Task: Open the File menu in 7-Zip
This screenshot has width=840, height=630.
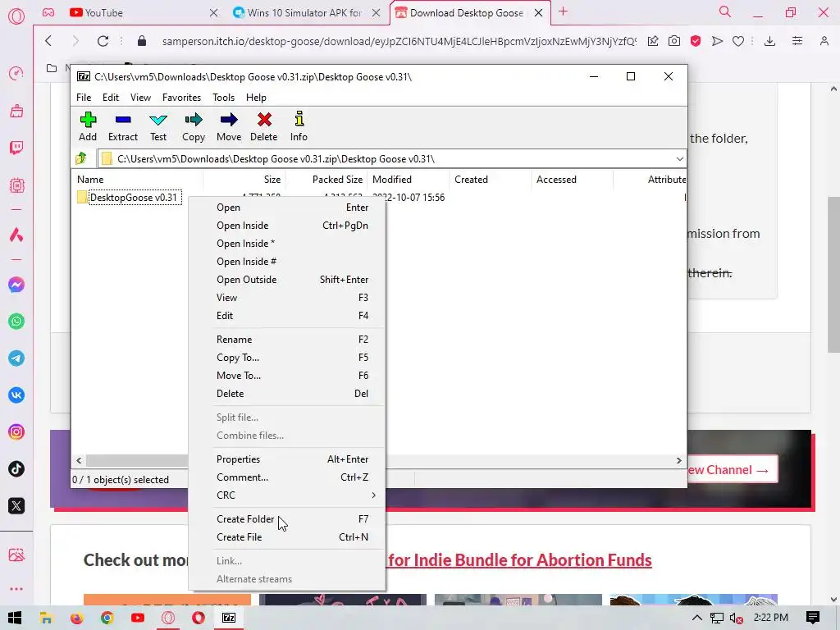Action: [x=84, y=98]
